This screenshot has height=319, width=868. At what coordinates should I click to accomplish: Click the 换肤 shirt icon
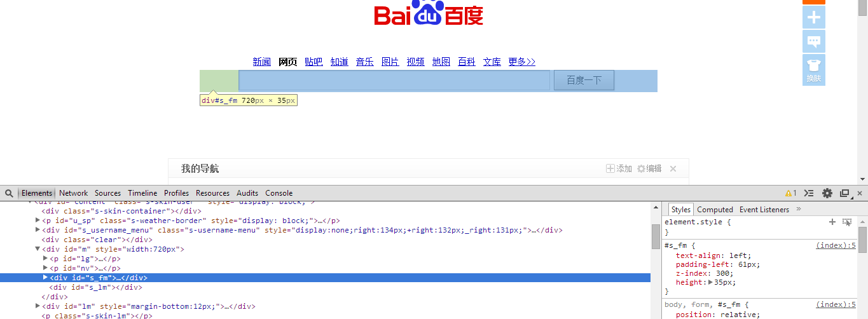pos(814,70)
